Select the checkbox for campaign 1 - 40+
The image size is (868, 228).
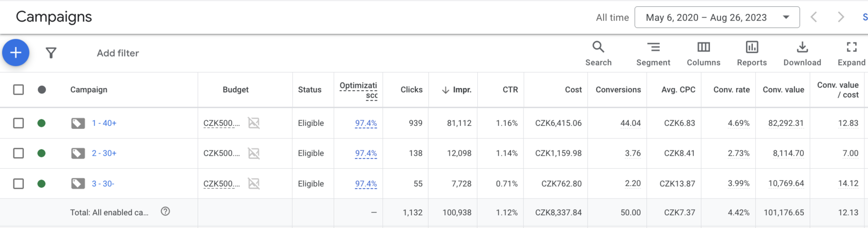(x=19, y=123)
